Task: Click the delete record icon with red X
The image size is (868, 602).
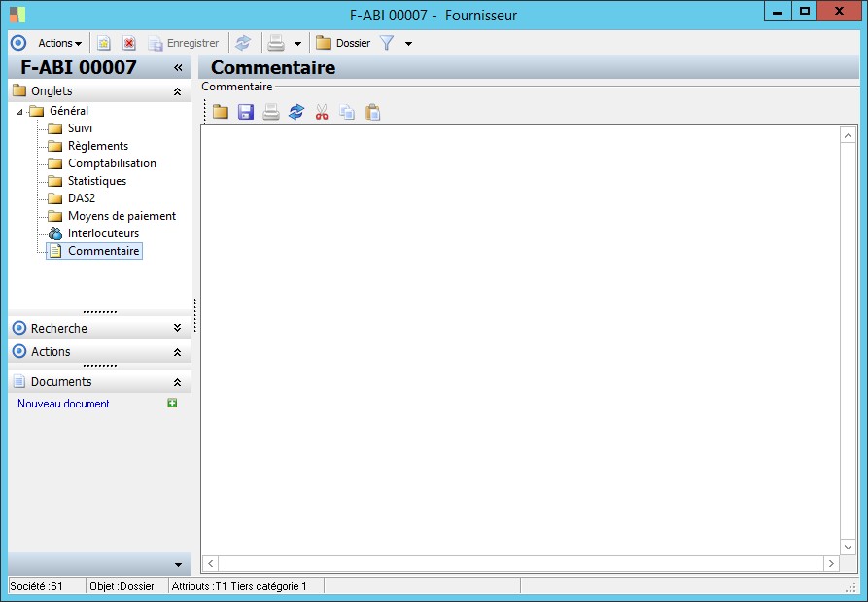Action: point(129,43)
